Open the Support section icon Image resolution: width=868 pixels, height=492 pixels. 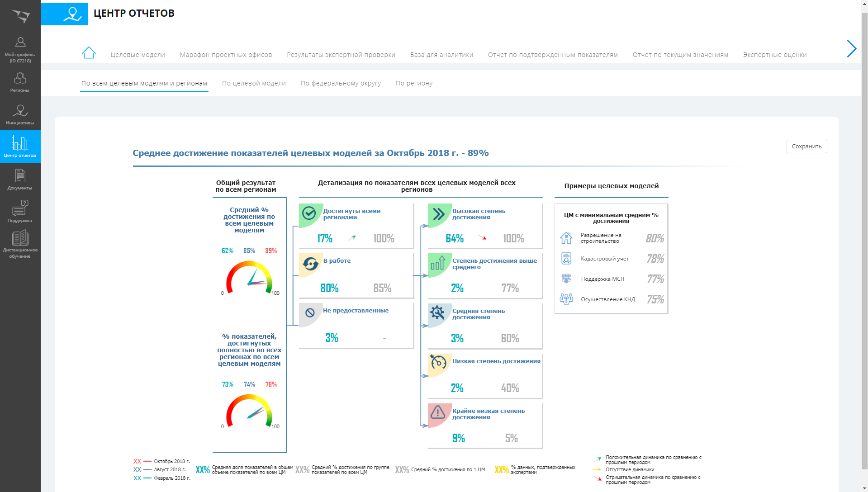(x=20, y=212)
